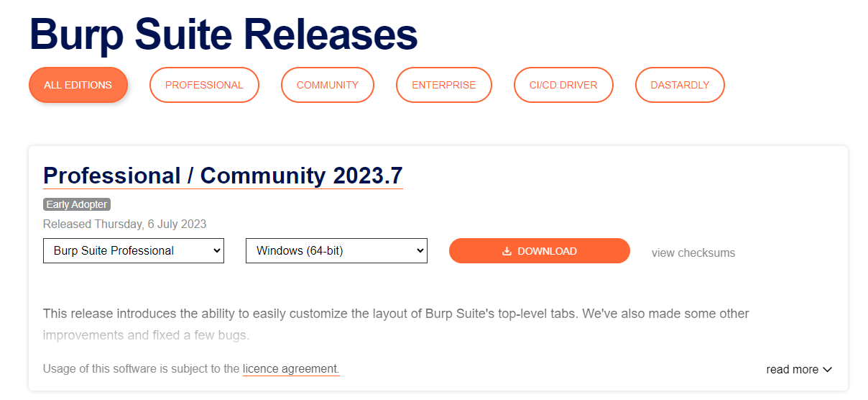
Task: Switch to the ENTERPRISE releases tab
Action: pyautogui.click(x=444, y=85)
